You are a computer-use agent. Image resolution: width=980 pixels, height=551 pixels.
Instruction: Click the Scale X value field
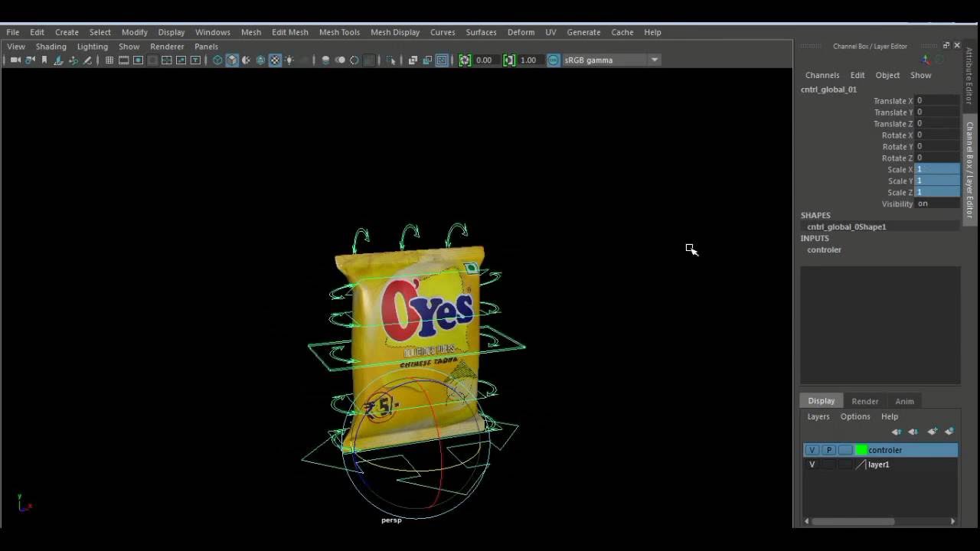(x=937, y=169)
